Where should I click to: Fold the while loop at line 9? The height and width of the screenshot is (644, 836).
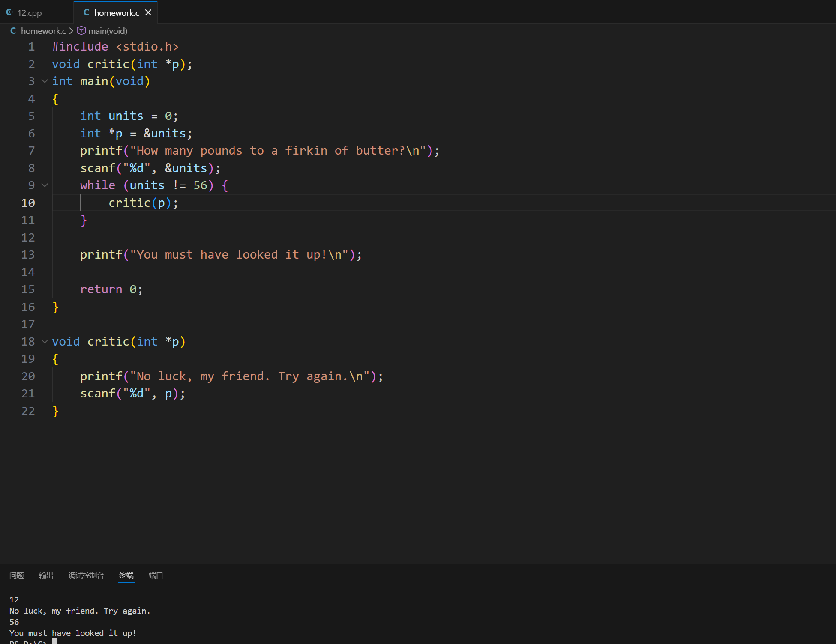(45, 185)
